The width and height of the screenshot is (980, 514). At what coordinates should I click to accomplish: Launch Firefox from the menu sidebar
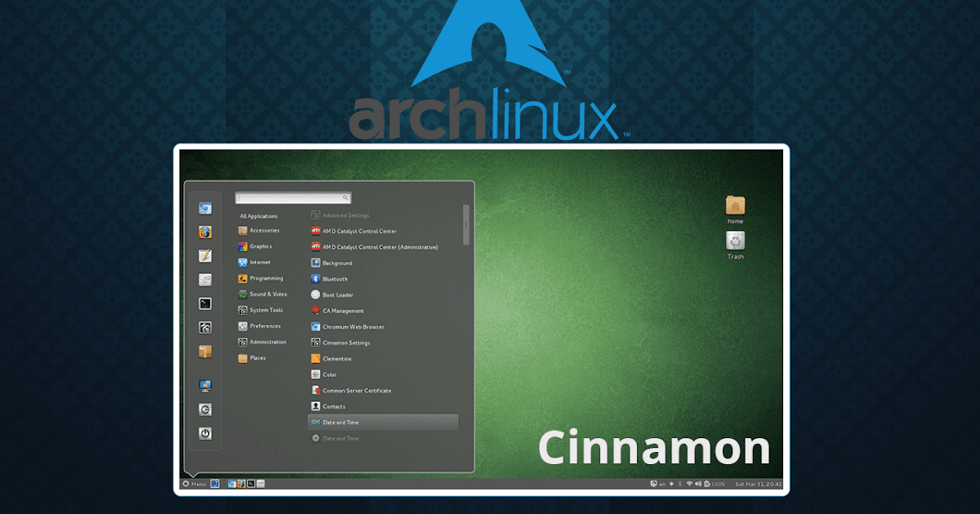tap(204, 232)
